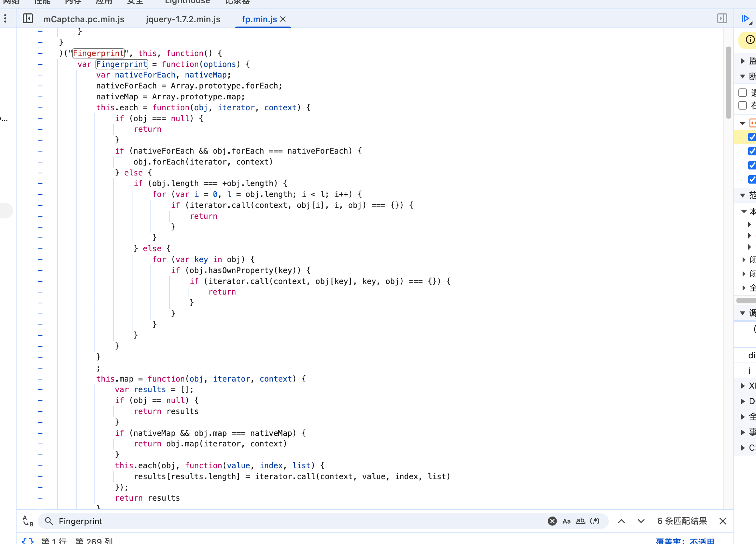
Task: Click the pretty-print braces icon in status bar
Action: pyautogui.click(x=28, y=540)
